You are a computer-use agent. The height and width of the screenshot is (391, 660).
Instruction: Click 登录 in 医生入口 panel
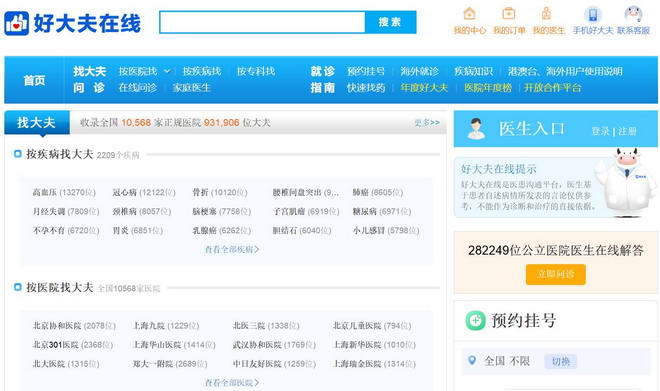(600, 131)
